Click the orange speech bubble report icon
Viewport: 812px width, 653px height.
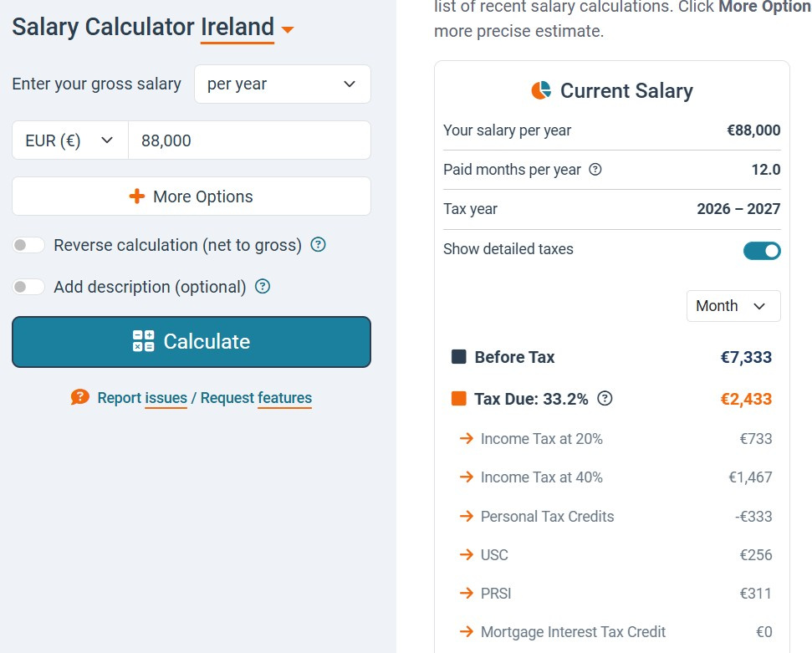pyautogui.click(x=80, y=398)
